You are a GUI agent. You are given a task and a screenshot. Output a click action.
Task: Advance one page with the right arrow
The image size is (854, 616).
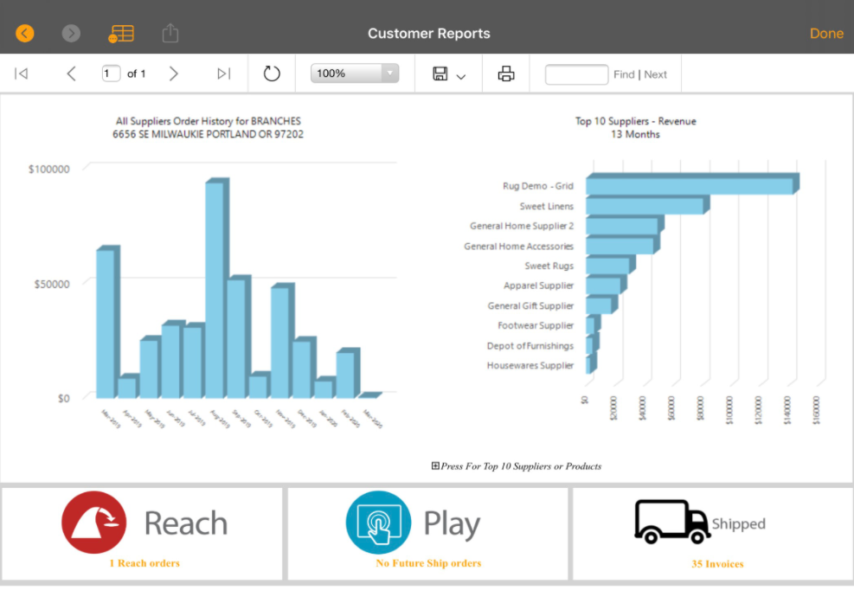[x=173, y=74]
